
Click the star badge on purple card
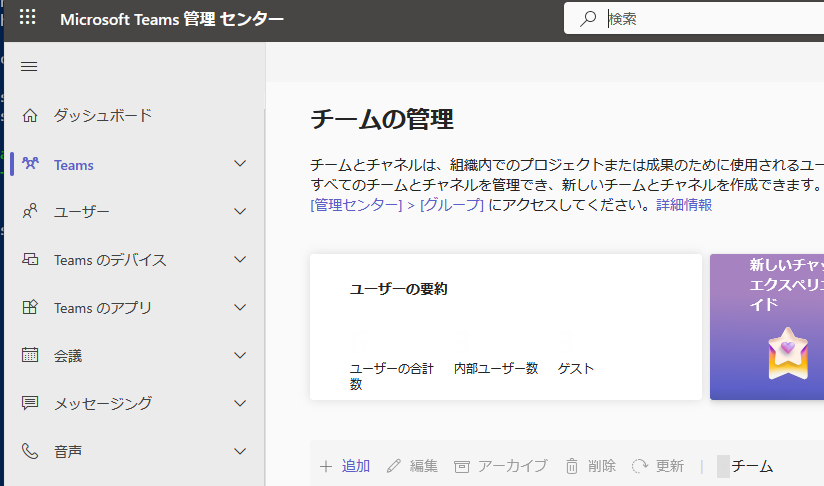tap(788, 354)
